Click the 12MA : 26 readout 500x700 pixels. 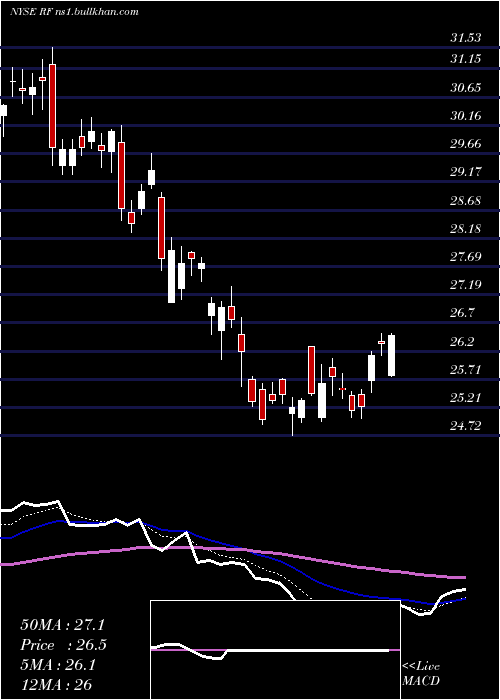(56, 684)
